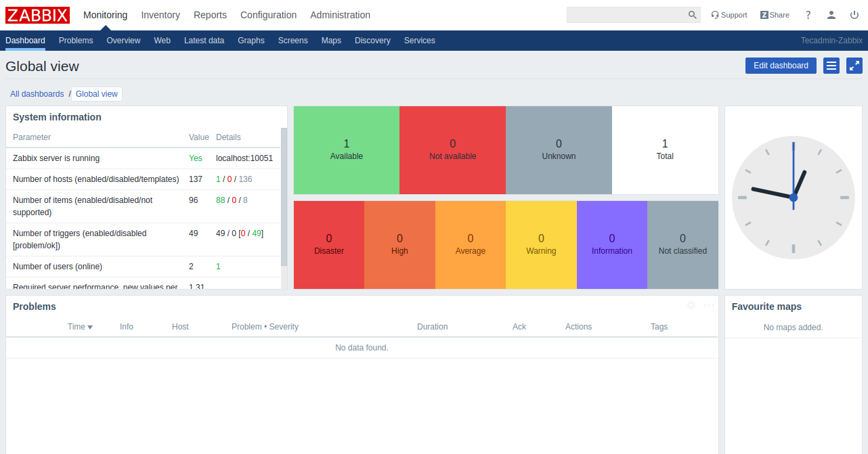
Task: Open the Configuration menu
Action: pyautogui.click(x=268, y=15)
